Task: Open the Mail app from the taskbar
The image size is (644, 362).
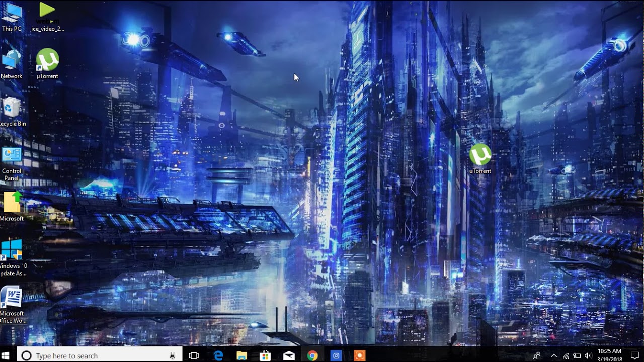Action: tap(289, 356)
